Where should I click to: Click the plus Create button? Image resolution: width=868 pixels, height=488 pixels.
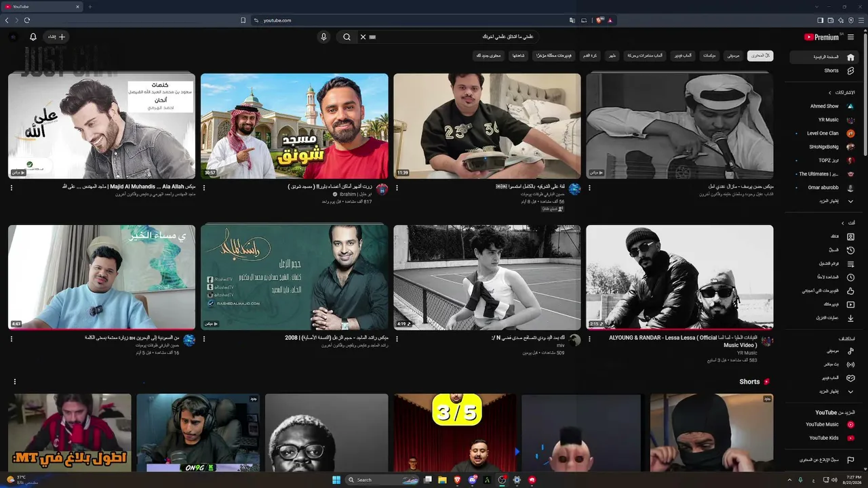(57, 37)
